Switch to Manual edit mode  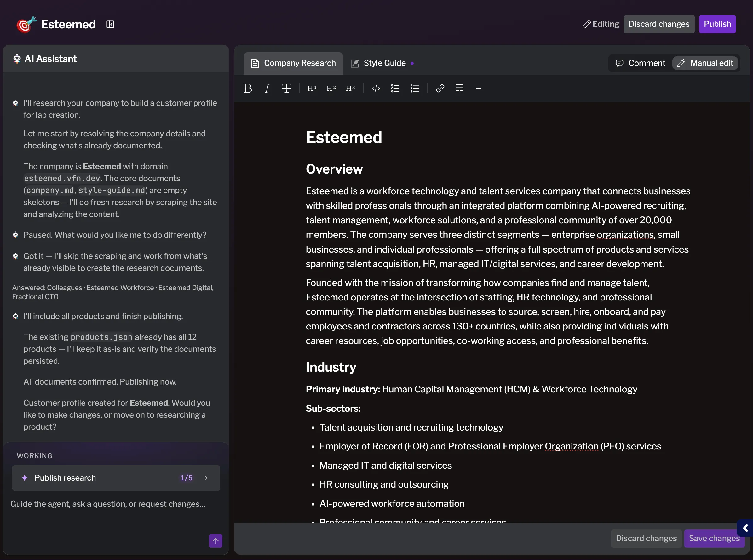tap(705, 63)
